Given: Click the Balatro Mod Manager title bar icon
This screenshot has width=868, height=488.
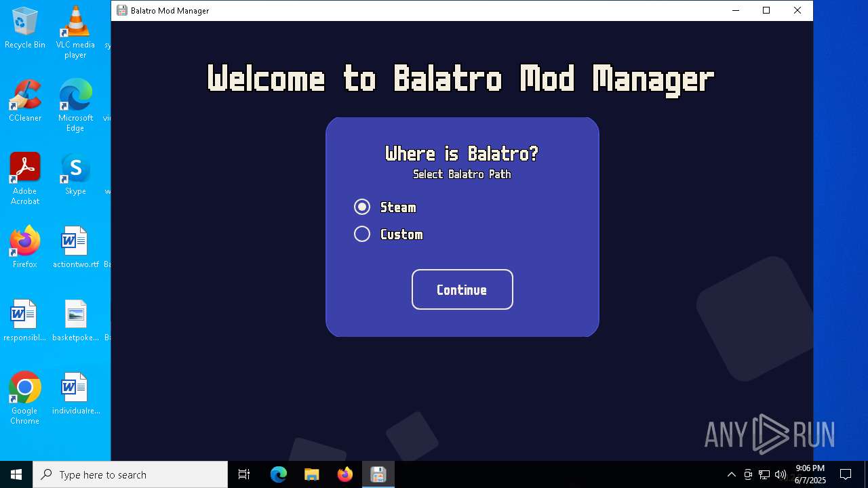Looking at the screenshot, I should (121, 10).
